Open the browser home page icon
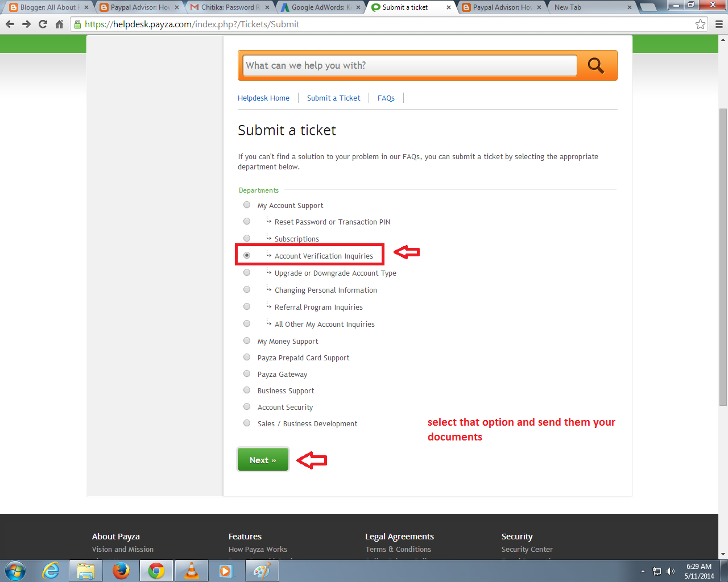The height and width of the screenshot is (582, 728). tap(59, 24)
